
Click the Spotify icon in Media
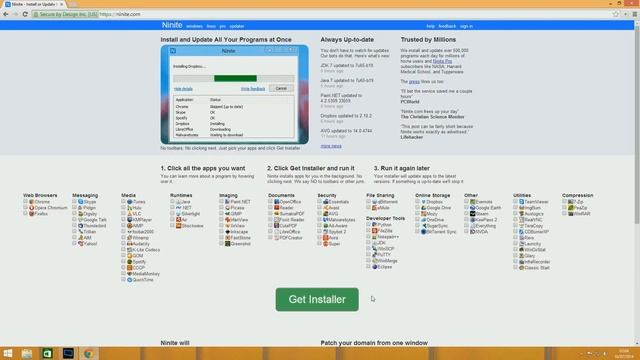click(x=129, y=262)
